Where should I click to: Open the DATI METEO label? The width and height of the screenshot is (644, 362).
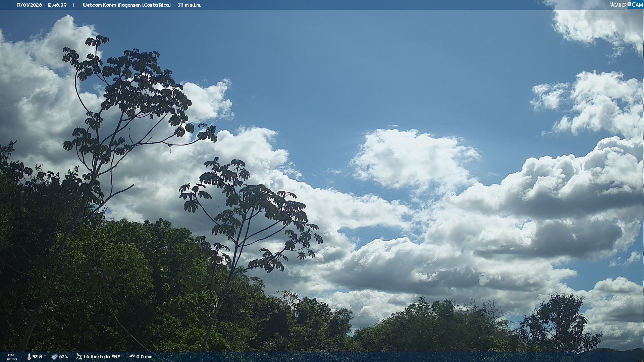tap(12, 357)
